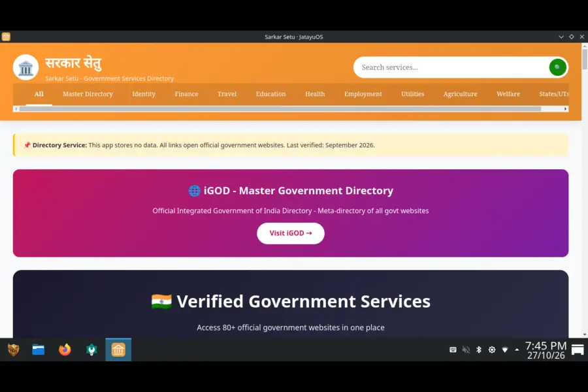Click the 'सरकार सेतु' app title

(73, 63)
